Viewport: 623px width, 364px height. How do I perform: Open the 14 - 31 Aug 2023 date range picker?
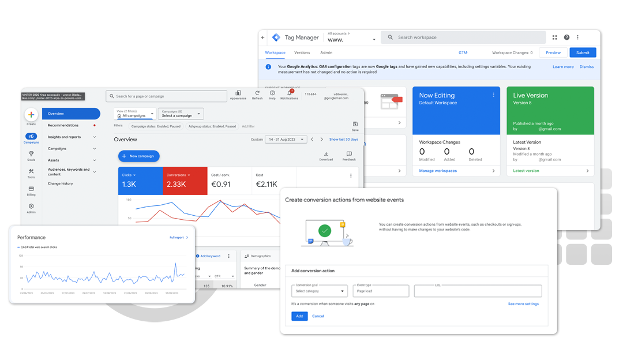coord(286,139)
